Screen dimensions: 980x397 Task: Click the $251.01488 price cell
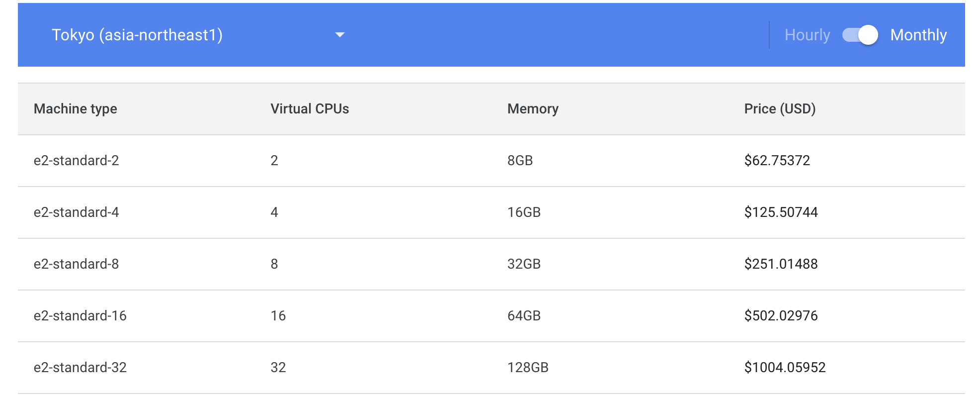tap(781, 264)
